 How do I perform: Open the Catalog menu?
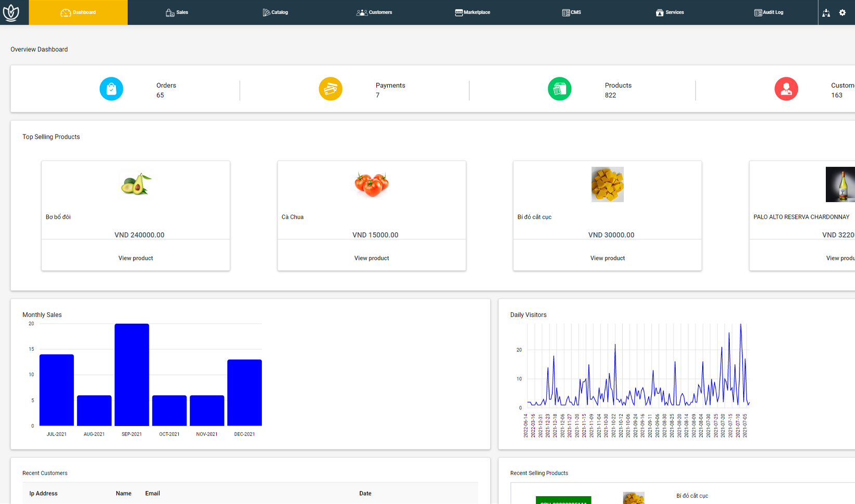coord(275,12)
